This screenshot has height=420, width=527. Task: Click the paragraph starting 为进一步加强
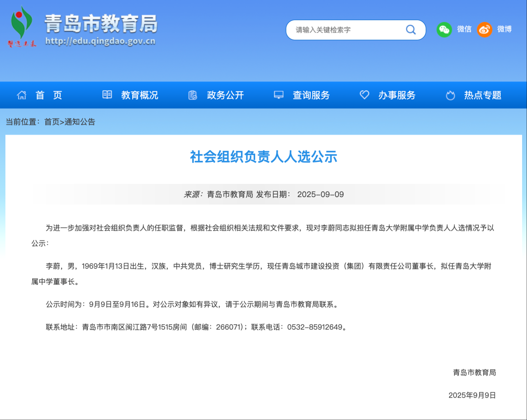263,236
